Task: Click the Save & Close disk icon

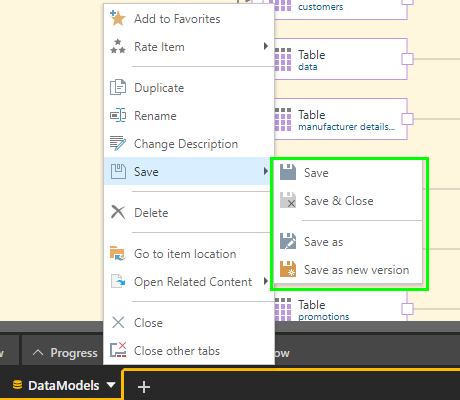Action: (x=288, y=200)
